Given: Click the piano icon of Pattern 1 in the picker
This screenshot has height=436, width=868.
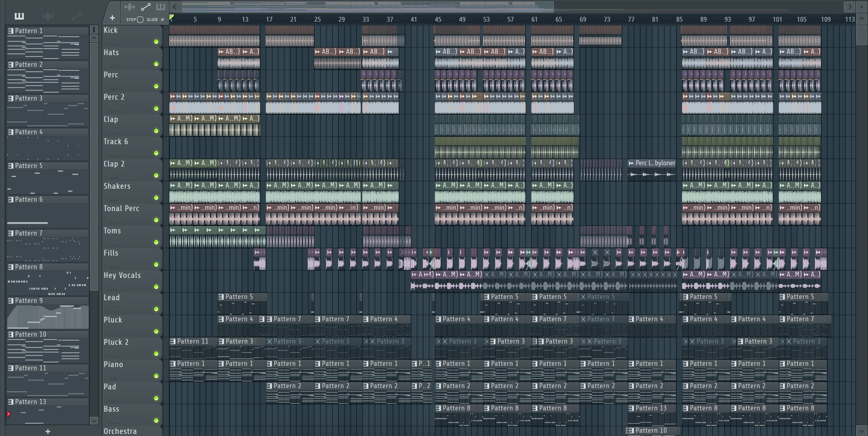Looking at the screenshot, I should 11,31.
